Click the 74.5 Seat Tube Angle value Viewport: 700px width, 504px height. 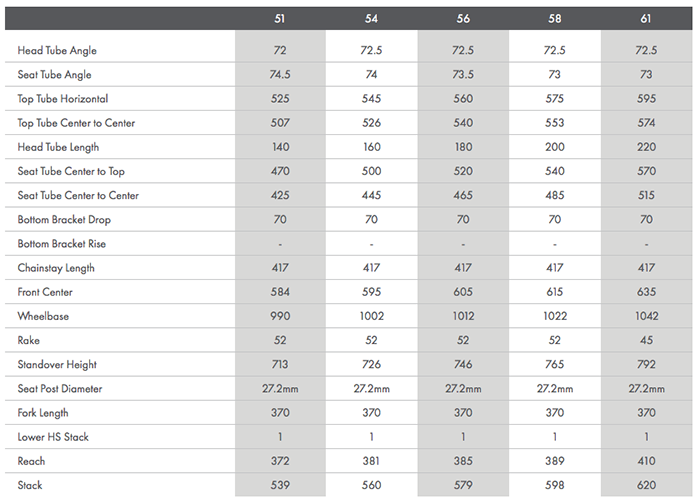click(x=280, y=75)
